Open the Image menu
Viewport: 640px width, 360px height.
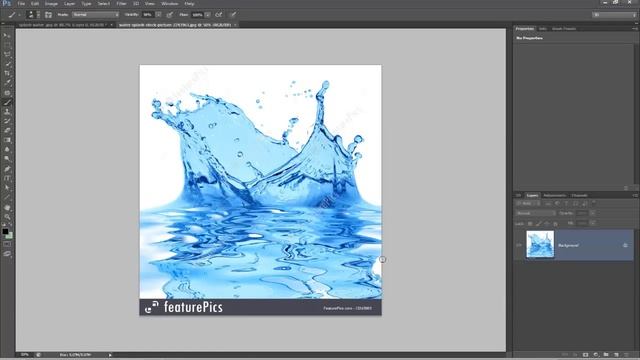51,4
